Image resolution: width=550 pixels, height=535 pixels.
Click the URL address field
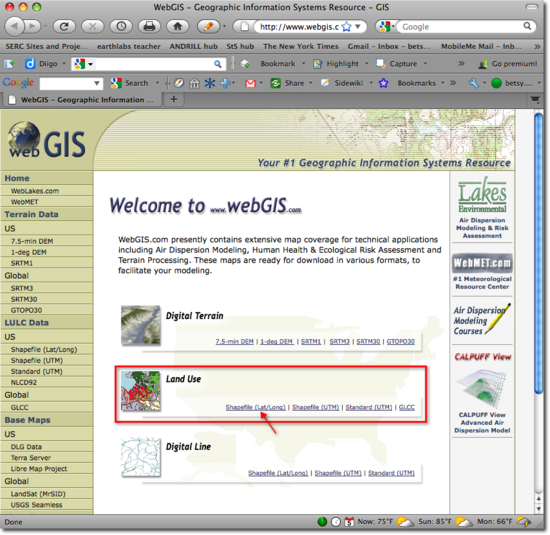[298, 27]
